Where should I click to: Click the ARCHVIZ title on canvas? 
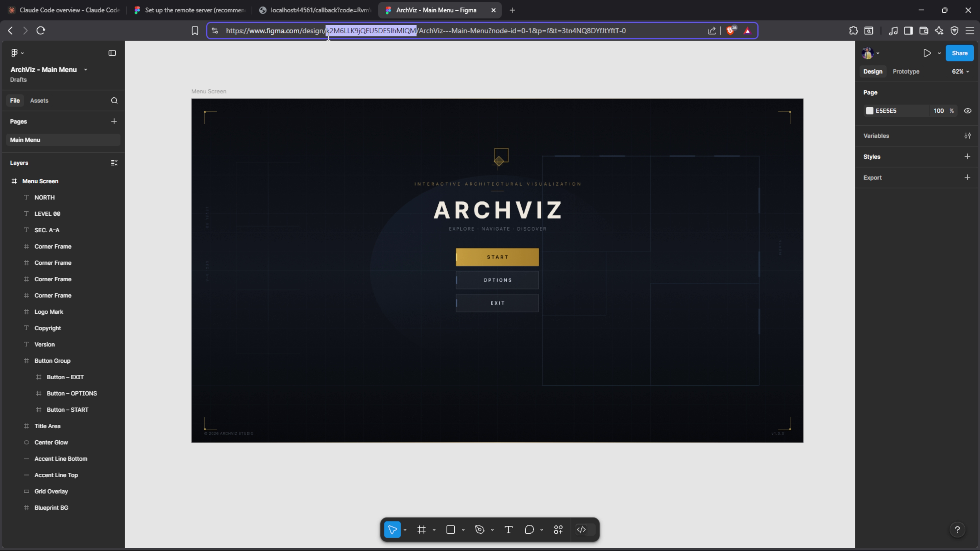[x=498, y=210]
